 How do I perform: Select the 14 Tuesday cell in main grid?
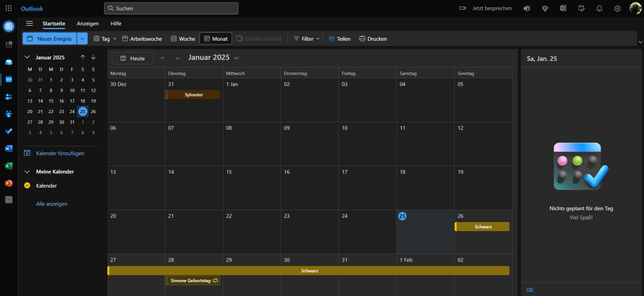pyautogui.click(x=194, y=188)
